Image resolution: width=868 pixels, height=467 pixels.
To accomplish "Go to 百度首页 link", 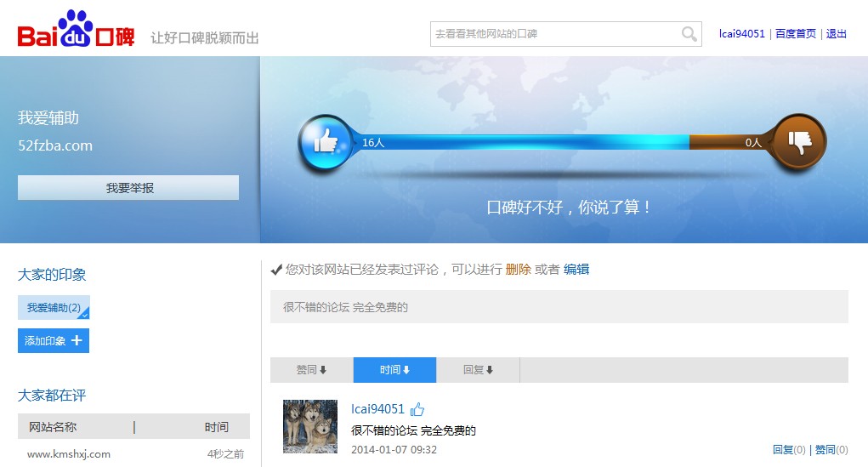I will (x=796, y=34).
